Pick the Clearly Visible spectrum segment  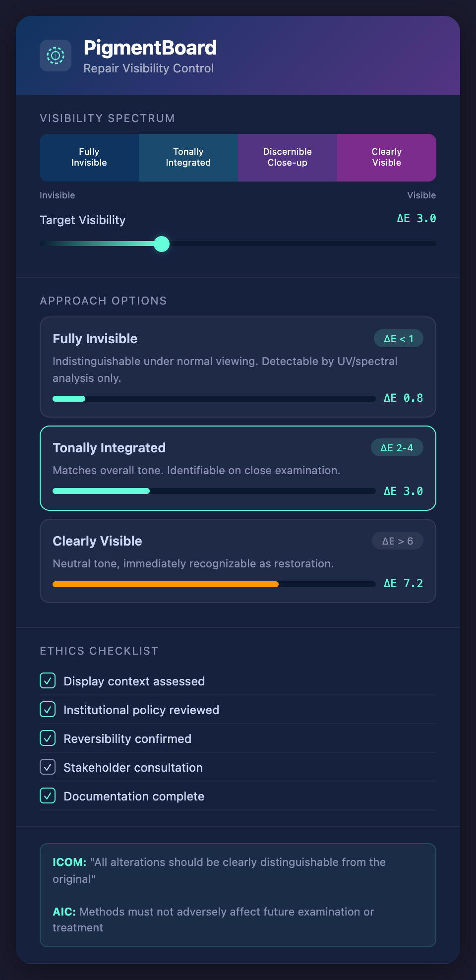point(387,157)
